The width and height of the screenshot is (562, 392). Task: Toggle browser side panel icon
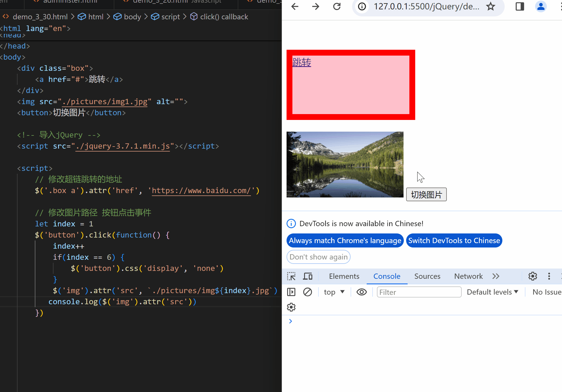click(520, 6)
